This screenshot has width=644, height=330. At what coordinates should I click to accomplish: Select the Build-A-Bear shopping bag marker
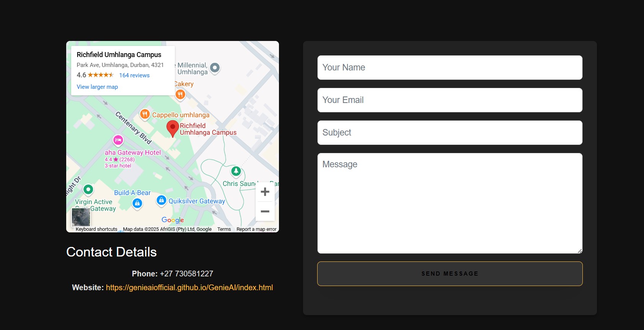point(137,203)
